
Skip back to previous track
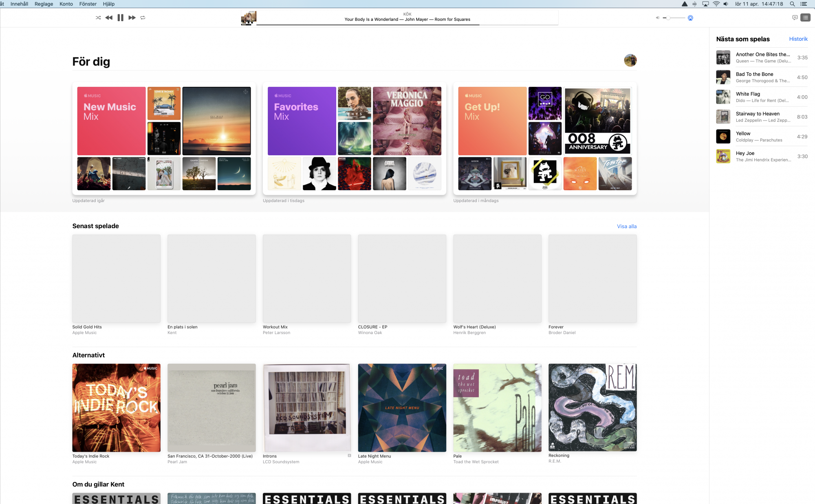coord(109,18)
